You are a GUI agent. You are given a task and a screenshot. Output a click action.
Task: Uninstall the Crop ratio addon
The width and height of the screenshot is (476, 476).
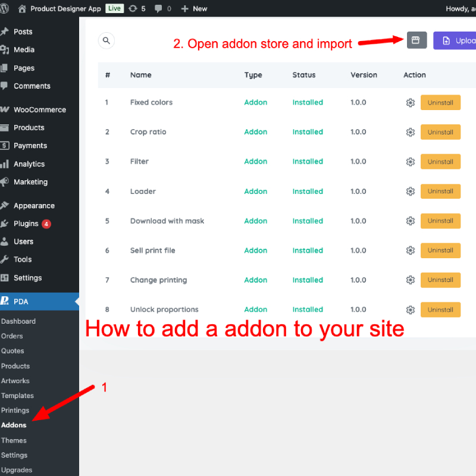440,132
